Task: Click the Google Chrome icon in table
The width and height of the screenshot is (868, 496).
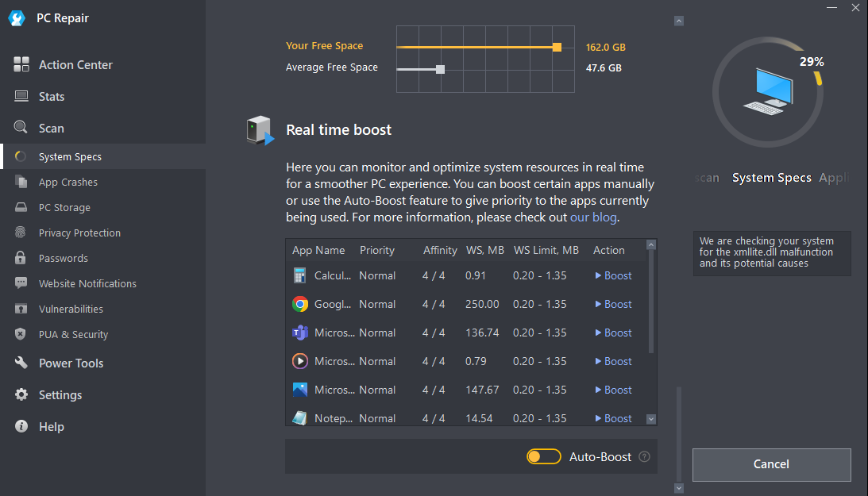Action: tap(300, 304)
